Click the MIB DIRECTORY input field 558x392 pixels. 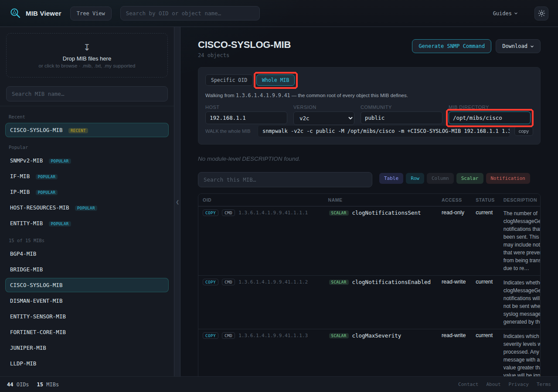(x=490, y=118)
